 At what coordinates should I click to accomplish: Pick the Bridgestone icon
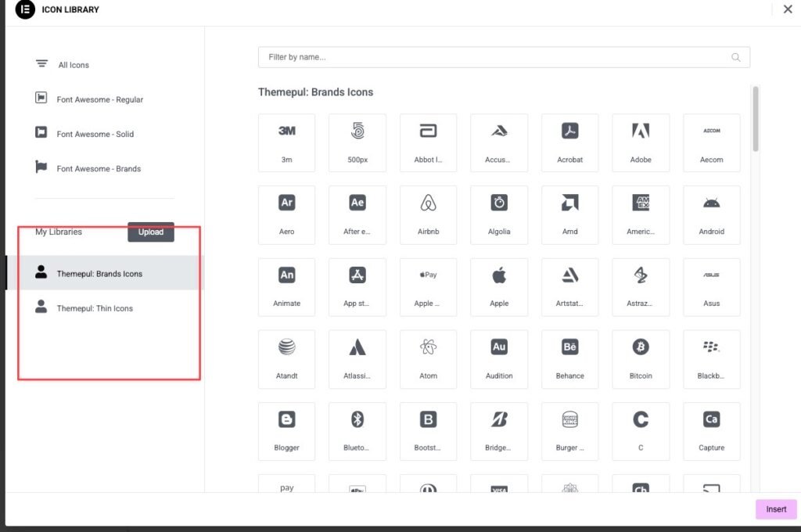tap(499, 431)
